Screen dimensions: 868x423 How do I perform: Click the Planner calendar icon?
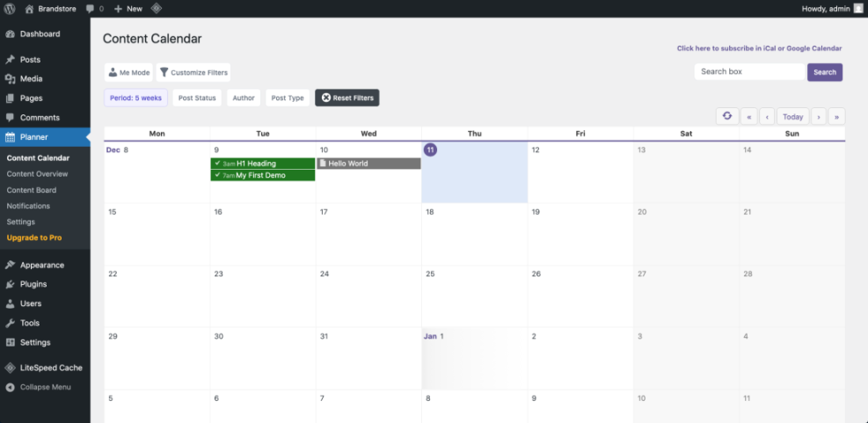click(x=10, y=137)
